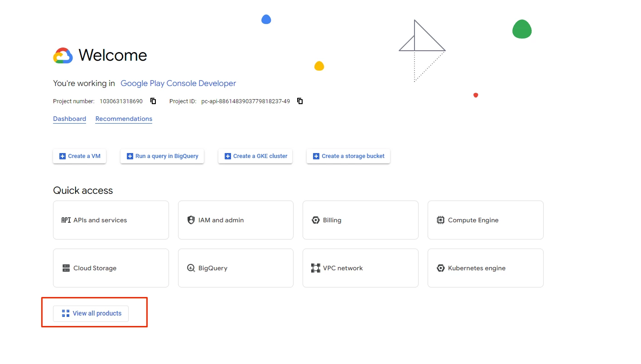Click the IAM and admin shield icon
641x364 pixels.
[x=191, y=220]
